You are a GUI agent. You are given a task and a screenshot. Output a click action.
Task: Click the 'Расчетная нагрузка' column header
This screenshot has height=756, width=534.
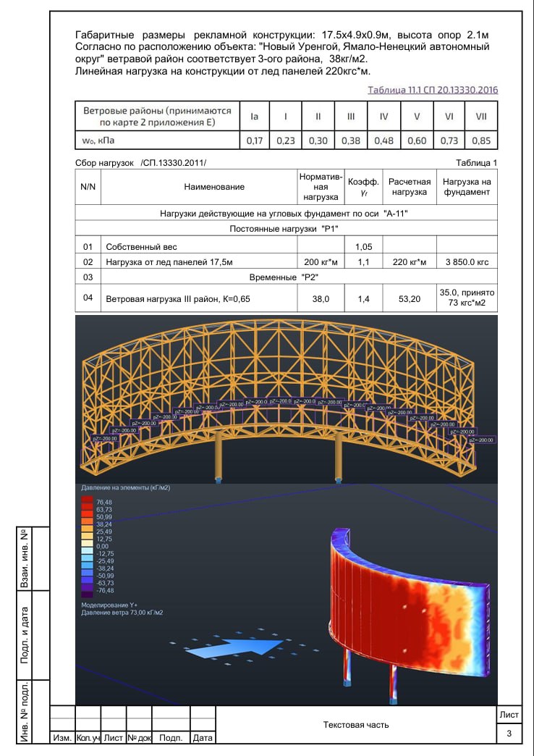(409, 187)
